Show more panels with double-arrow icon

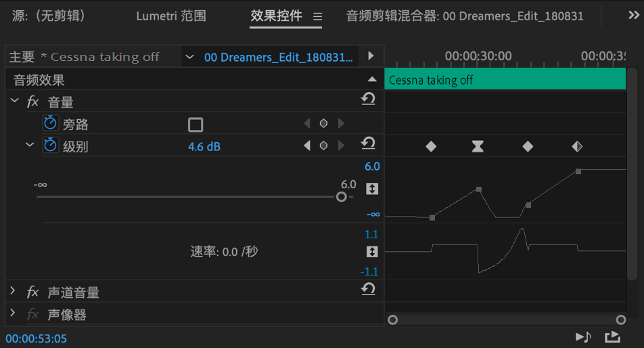click(634, 15)
